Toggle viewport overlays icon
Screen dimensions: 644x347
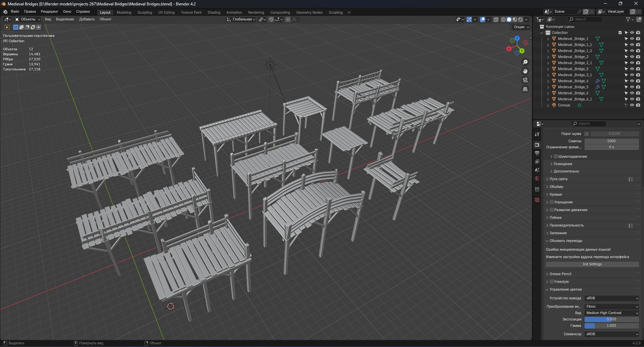click(x=483, y=19)
